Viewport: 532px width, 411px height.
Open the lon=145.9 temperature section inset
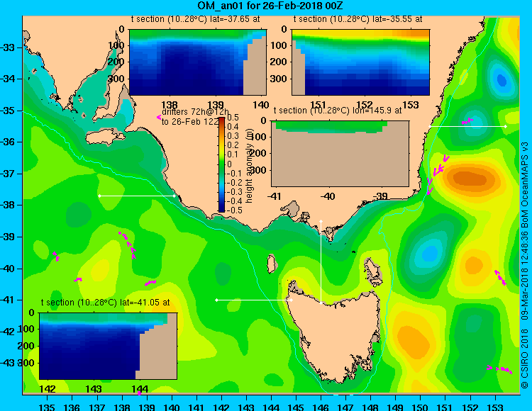[340, 154]
